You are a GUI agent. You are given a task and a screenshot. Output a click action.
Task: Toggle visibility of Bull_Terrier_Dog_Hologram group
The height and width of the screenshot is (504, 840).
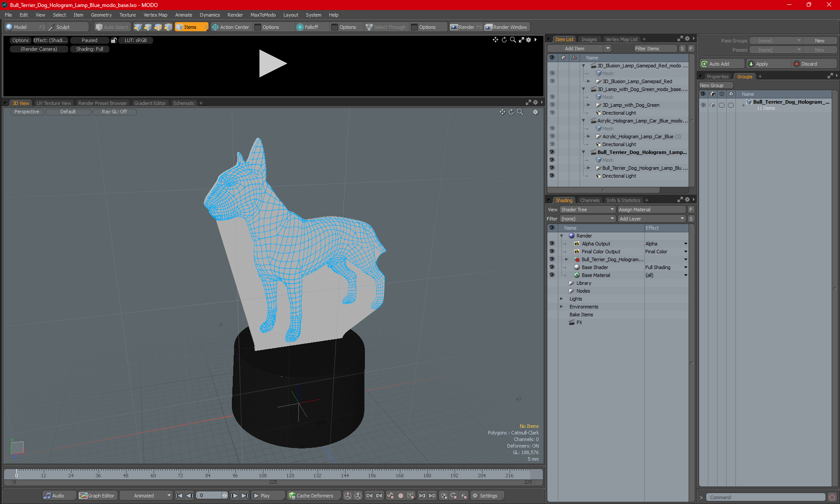[x=703, y=105]
